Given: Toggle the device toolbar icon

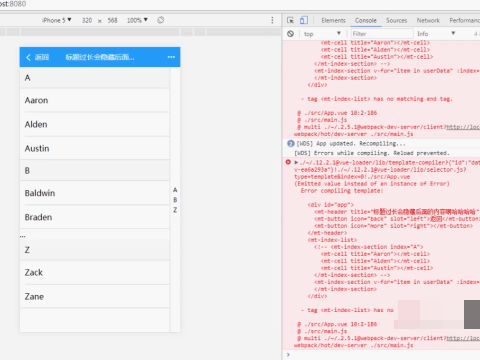Looking at the screenshot, I should click(303, 20).
